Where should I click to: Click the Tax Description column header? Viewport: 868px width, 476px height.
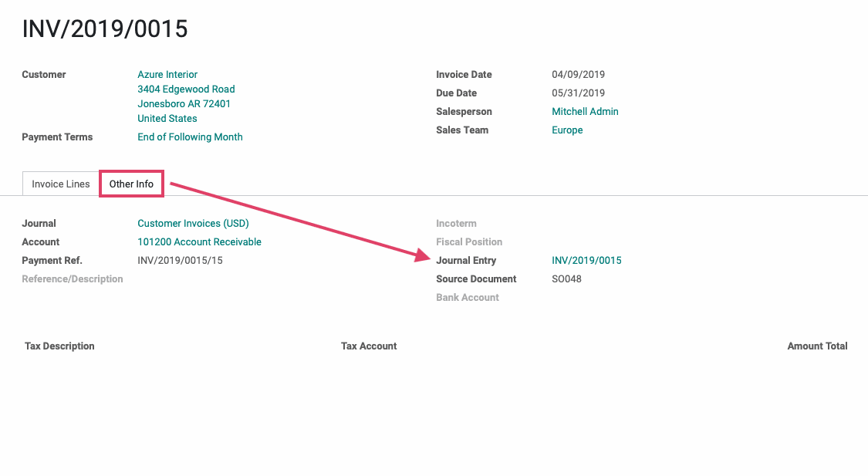[59, 346]
